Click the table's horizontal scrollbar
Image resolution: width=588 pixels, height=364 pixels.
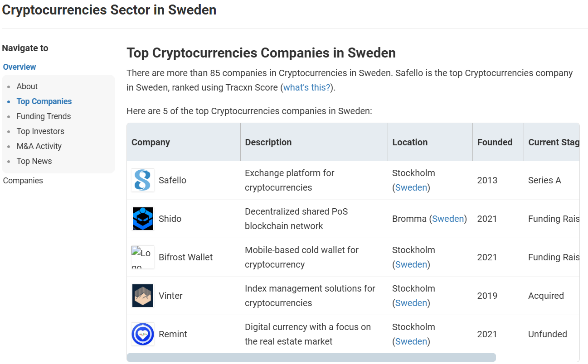[311, 358]
